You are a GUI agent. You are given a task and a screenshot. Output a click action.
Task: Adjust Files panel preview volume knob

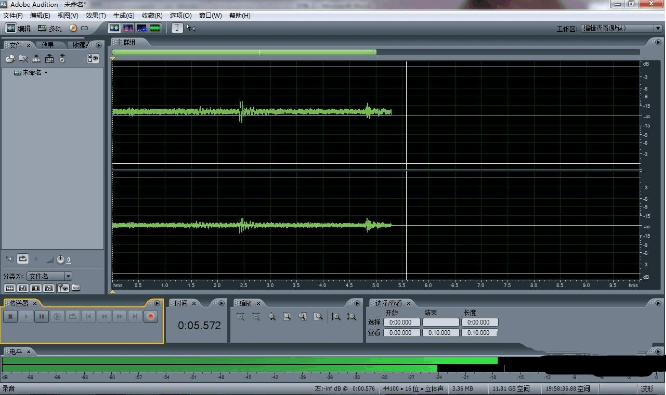[60, 259]
